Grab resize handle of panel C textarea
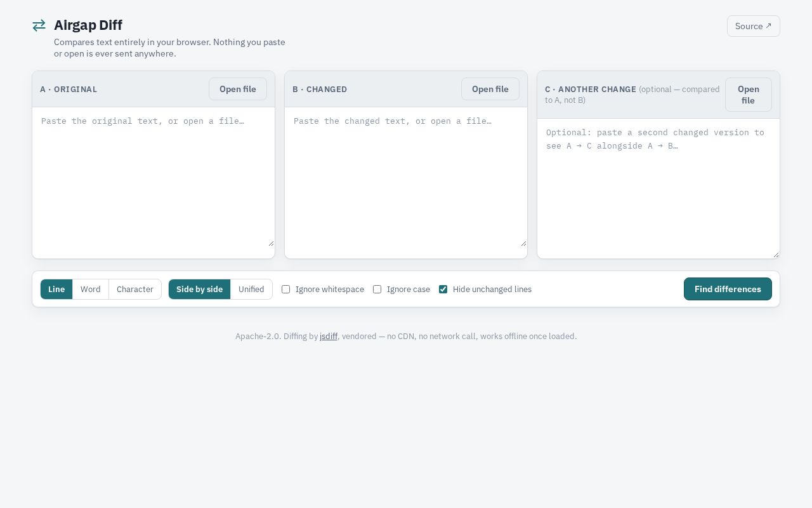 [x=776, y=255]
